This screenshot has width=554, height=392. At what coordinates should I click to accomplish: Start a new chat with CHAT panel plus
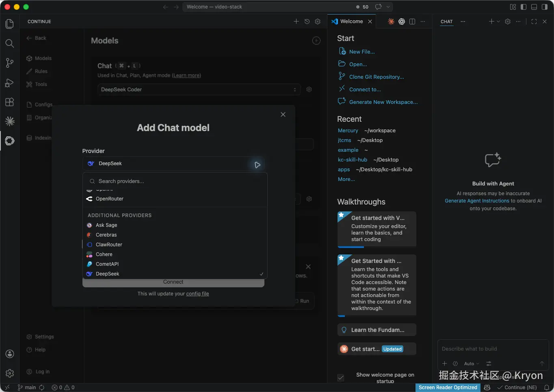tap(491, 22)
